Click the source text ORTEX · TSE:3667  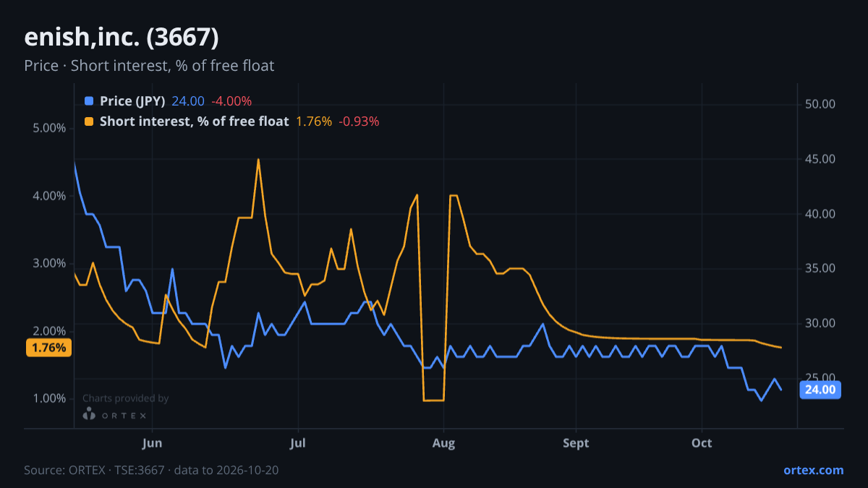pyautogui.click(x=116, y=470)
